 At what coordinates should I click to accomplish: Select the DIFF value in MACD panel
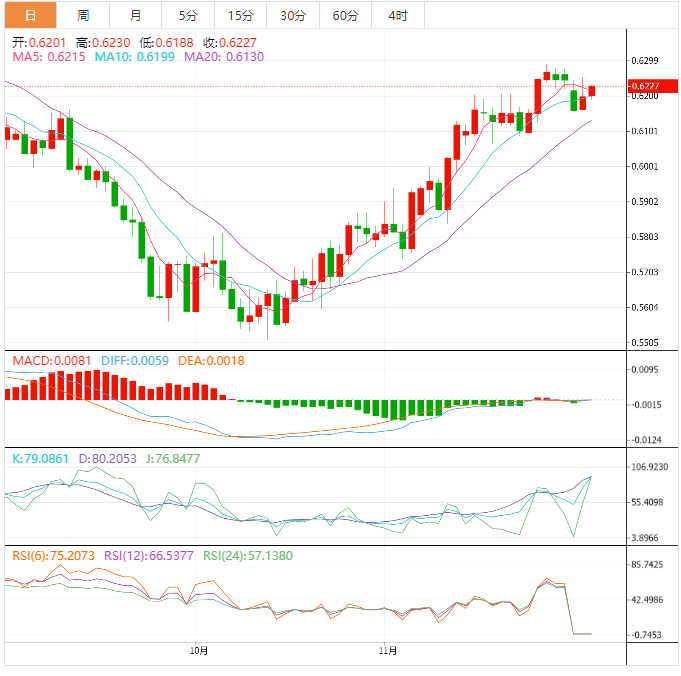click(136, 360)
